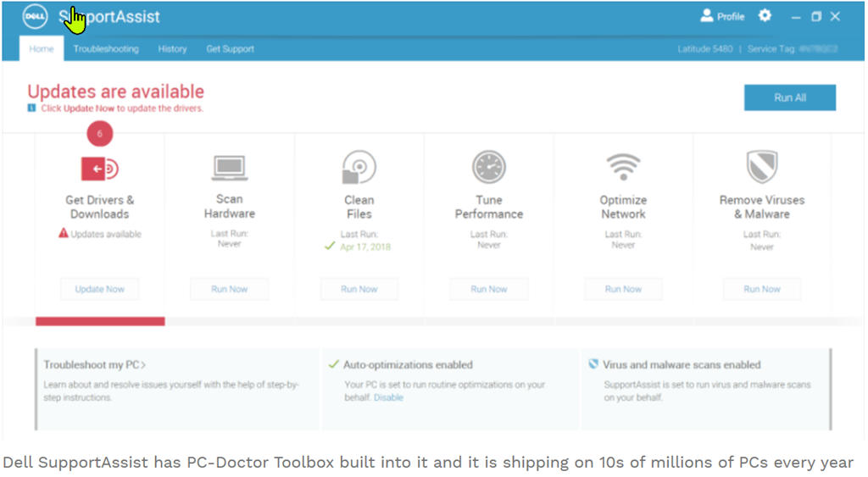Open the Profile menu

pyautogui.click(x=722, y=16)
